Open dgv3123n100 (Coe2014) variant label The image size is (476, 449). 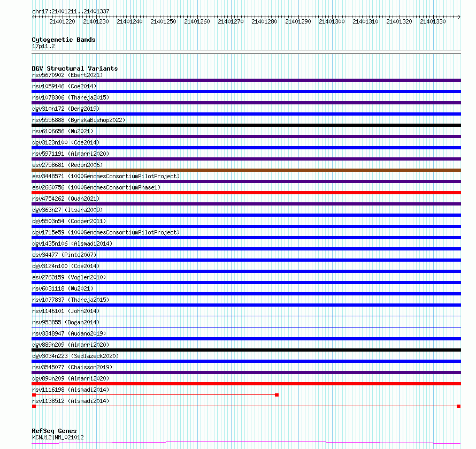(66, 142)
